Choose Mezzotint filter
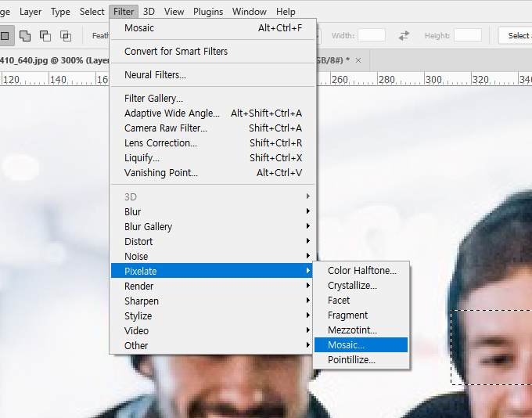The height and width of the screenshot is (418, 532). [361, 330]
